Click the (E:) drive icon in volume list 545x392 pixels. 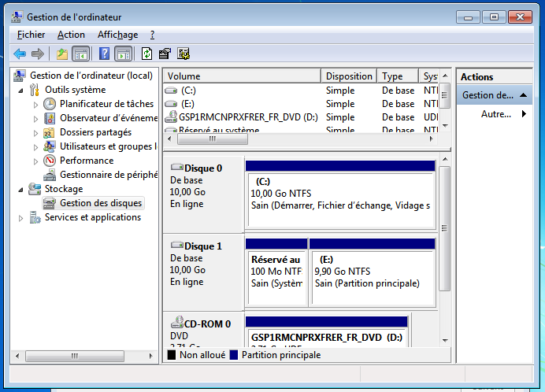click(x=171, y=104)
